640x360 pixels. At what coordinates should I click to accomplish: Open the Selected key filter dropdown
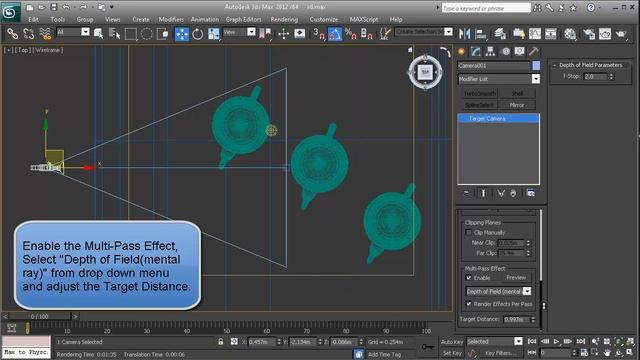click(518, 341)
